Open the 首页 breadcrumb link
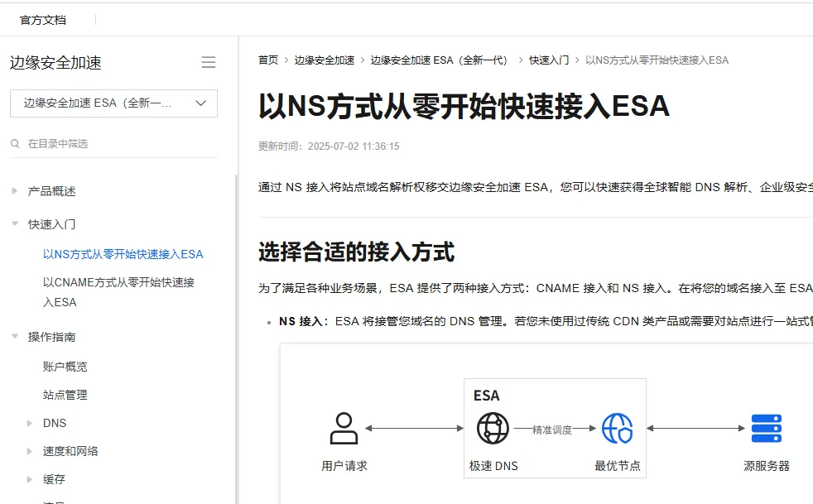 [266, 60]
